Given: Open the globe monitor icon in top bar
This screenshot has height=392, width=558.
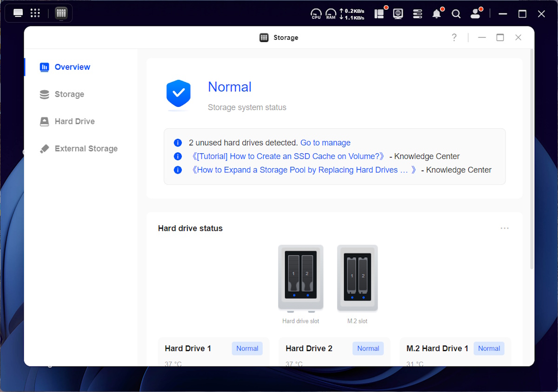Looking at the screenshot, I should click(x=398, y=14).
